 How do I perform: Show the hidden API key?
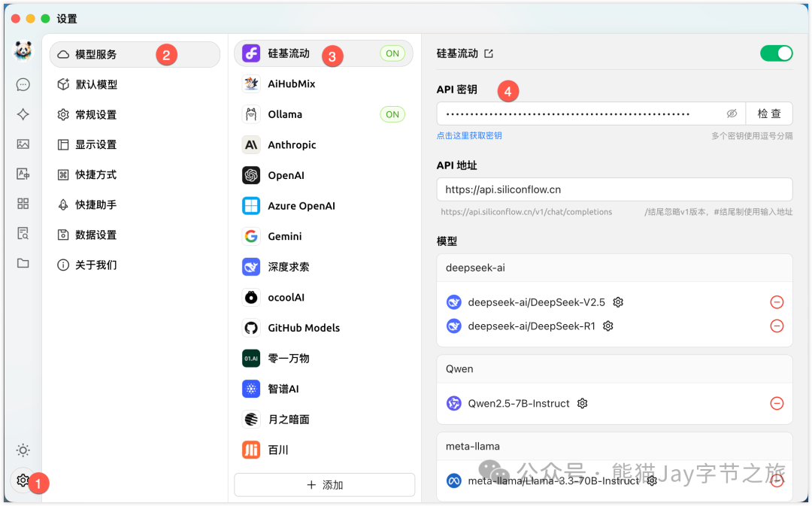(x=732, y=114)
